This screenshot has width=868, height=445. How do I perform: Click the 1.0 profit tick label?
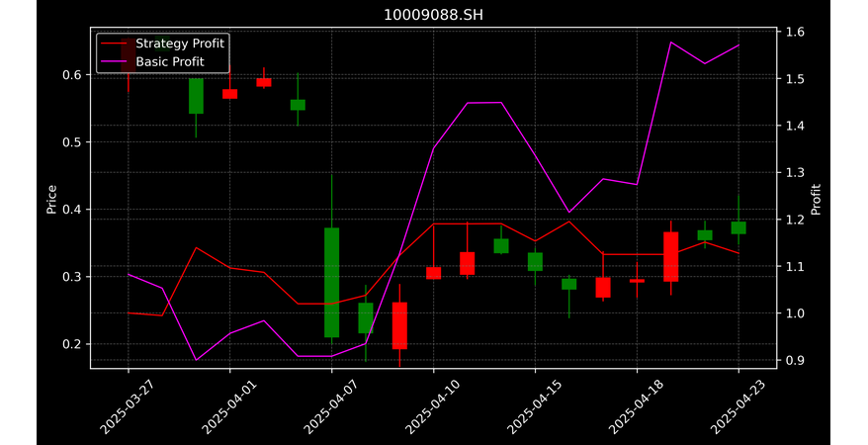pyautogui.click(x=795, y=313)
